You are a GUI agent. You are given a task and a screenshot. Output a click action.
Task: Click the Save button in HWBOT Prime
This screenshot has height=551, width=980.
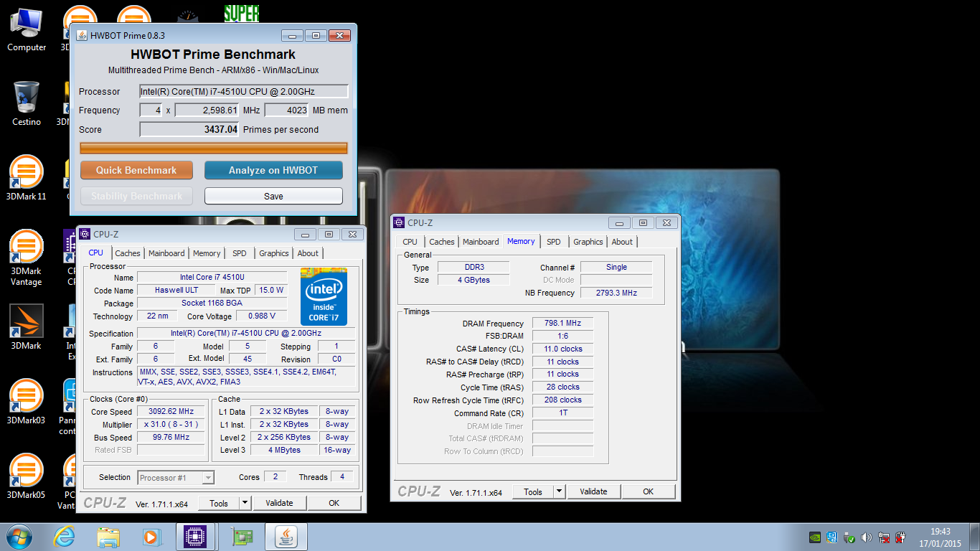pyautogui.click(x=273, y=196)
